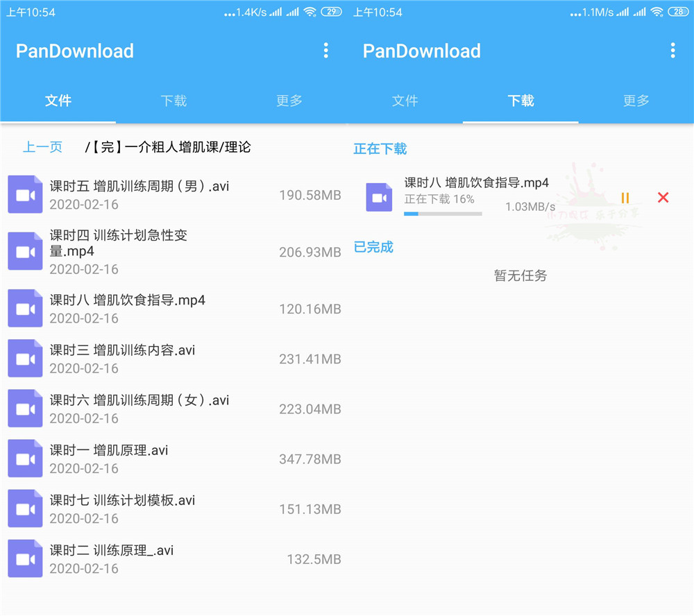Select 文件 tab on left screen
This screenshot has width=694, height=616.
pyautogui.click(x=58, y=101)
